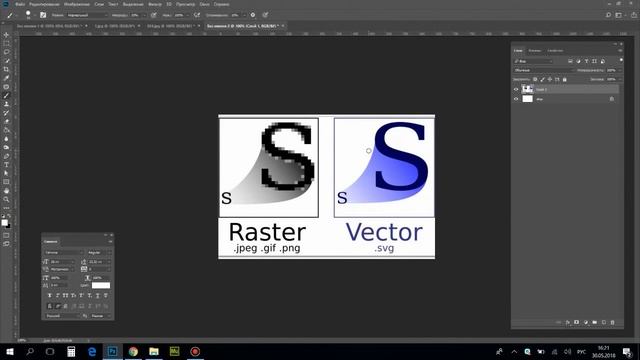This screenshot has height=360, width=640.
Task: Open smoothing options gear in options bar
Action: pyautogui.click(x=253, y=15)
